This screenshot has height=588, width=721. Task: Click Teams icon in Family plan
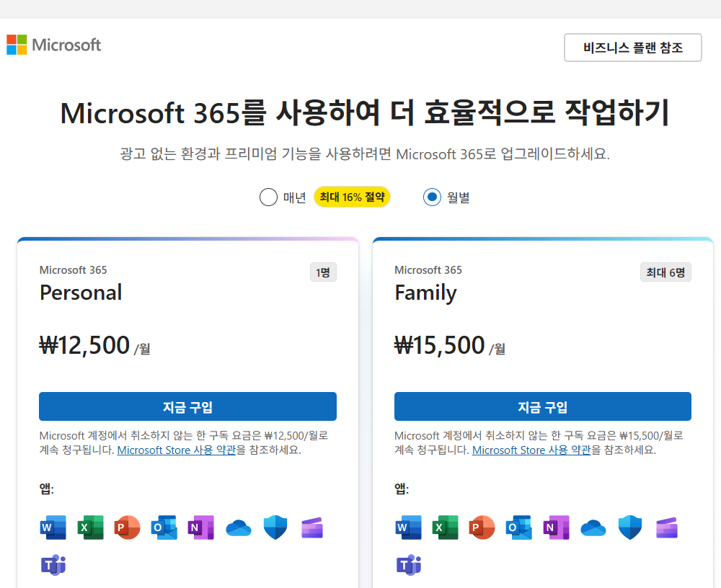click(408, 564)
